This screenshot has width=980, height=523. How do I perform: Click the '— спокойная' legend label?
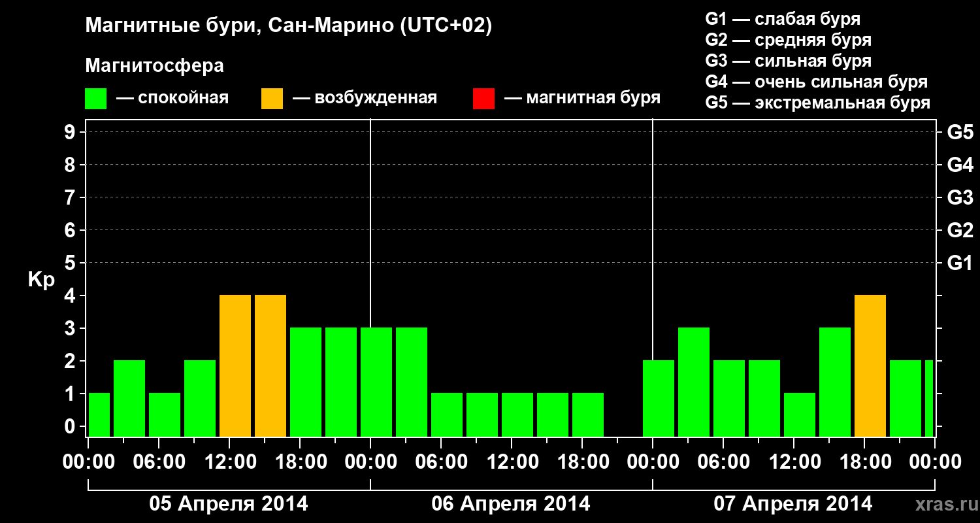[172, 98]
